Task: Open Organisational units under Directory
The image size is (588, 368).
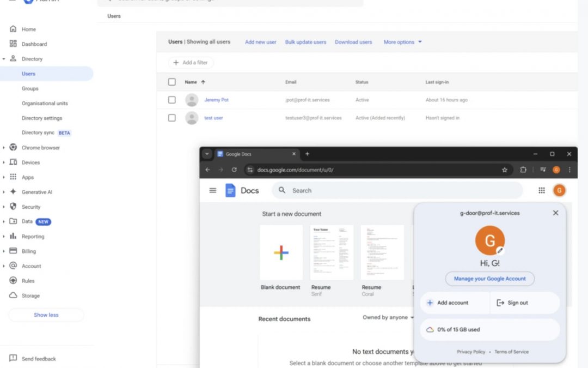Action: (x=45, y=103)
